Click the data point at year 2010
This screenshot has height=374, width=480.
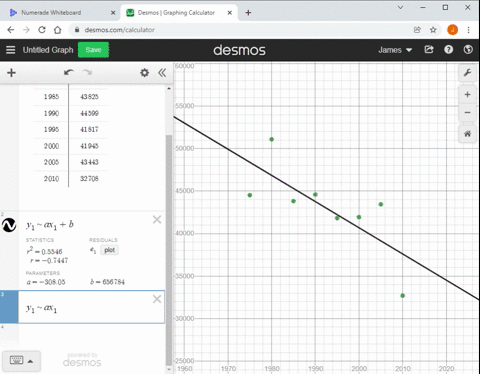tap(403, 296)
